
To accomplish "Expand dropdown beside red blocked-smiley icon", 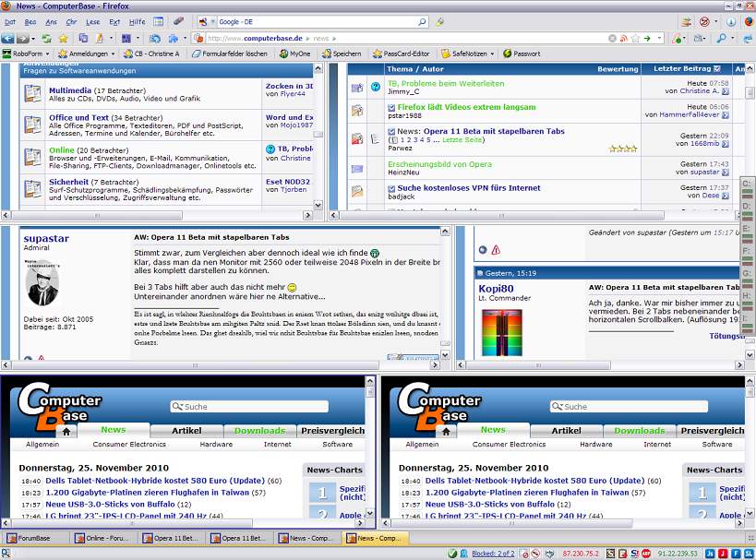I will pos(715,22).
